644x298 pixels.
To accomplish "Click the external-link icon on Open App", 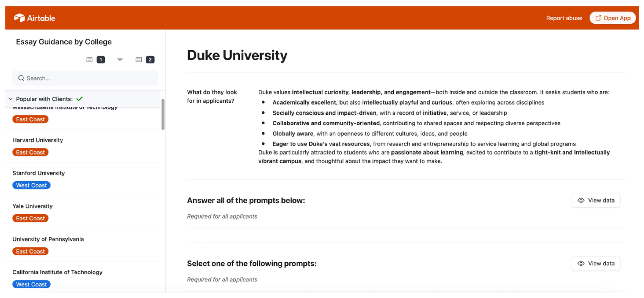I will click(599, 18).
